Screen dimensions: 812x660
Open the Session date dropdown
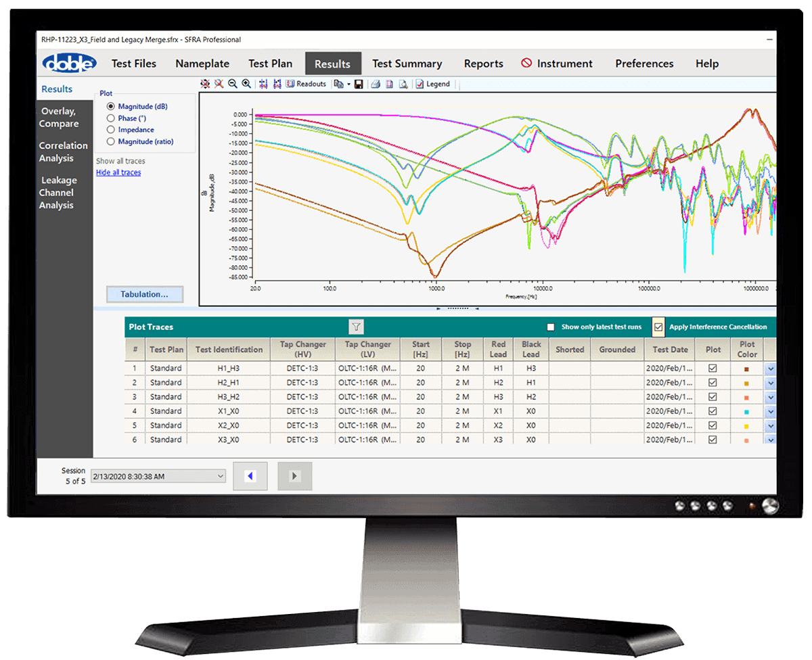click(220, 477)
